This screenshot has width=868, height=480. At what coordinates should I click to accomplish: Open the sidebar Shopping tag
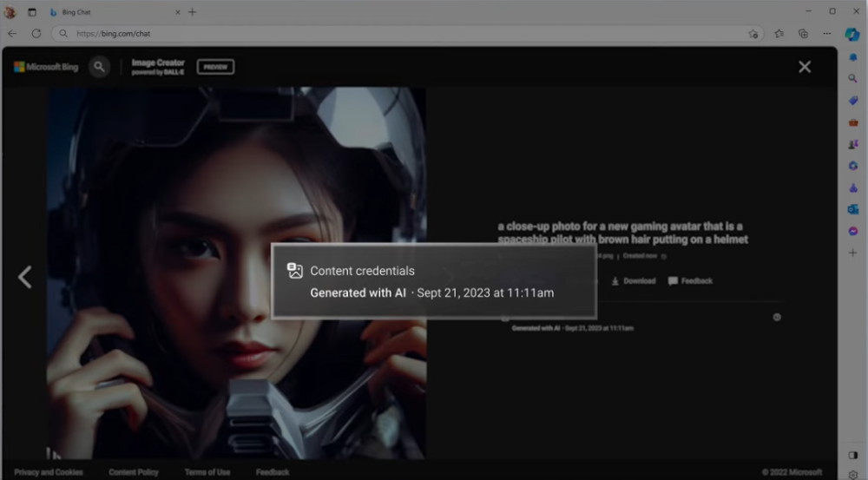click(853, 100)
